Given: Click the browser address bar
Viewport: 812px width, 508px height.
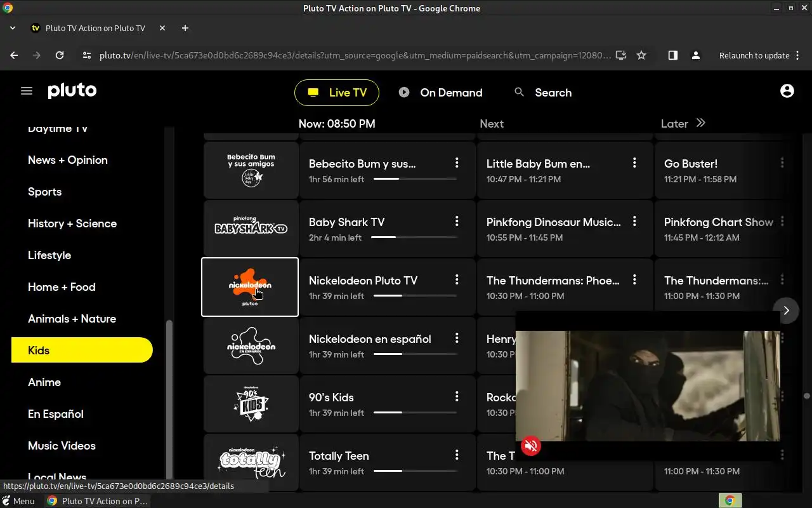Looking at the screenshot, I should click(x=355, y=55).
